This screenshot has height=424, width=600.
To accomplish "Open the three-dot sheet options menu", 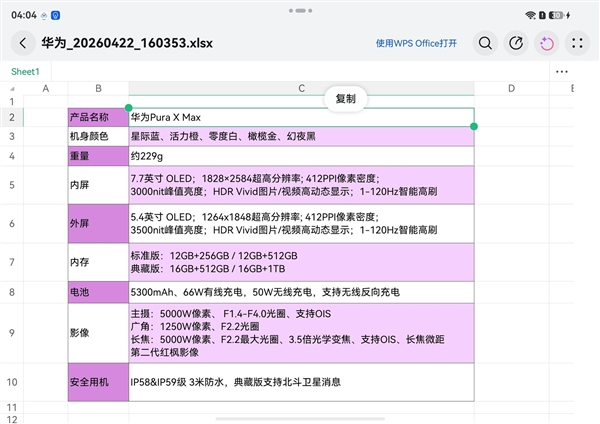I will pos(562,72).
